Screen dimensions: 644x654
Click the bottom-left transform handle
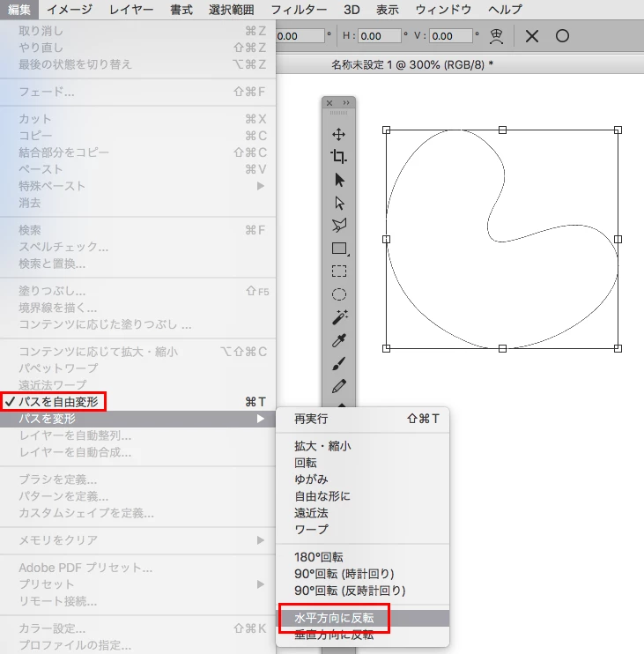point(387,348)
